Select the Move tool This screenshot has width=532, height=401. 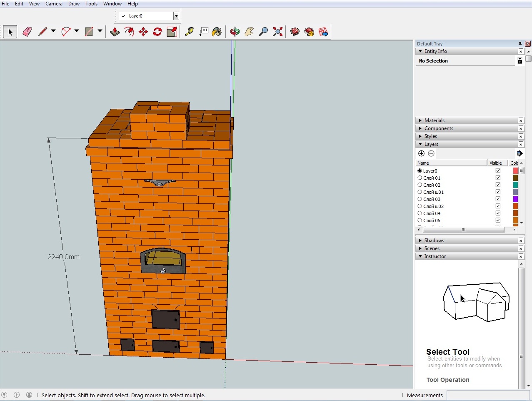pos(143,32)
